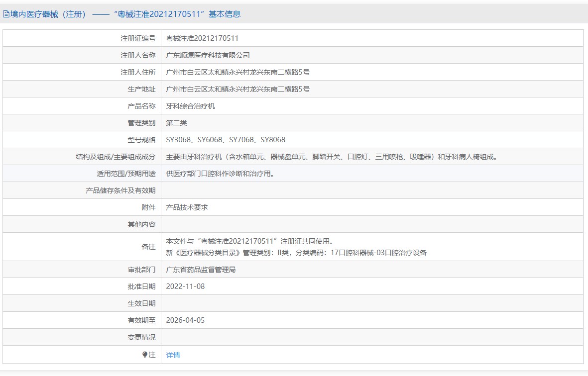Click the structure description starting 主要由牙科治疗机
Image resolution: width=588 pixels, height=376 pixels.
coord(332,157)
